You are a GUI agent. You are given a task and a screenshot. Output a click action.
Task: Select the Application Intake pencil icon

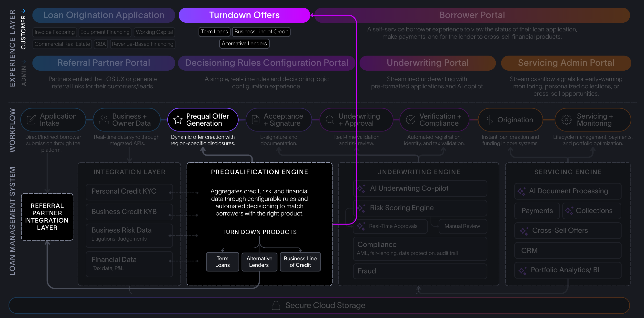(x=31, y=120)
